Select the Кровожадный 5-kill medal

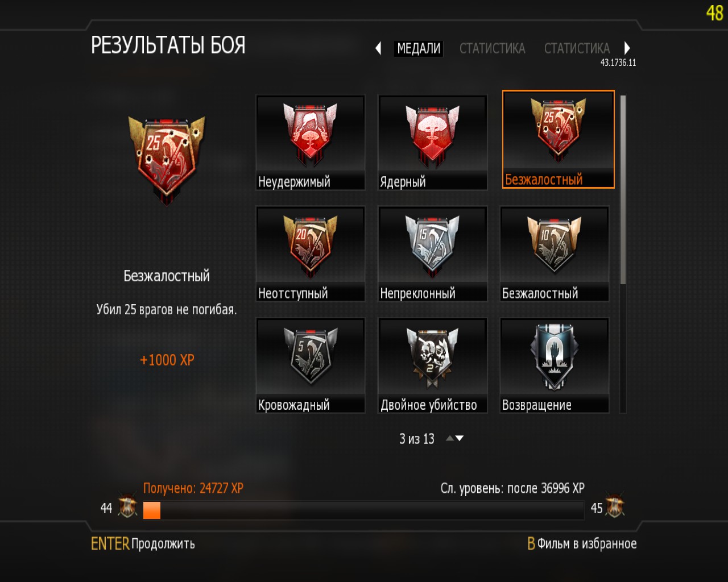(x=311, y=365)
